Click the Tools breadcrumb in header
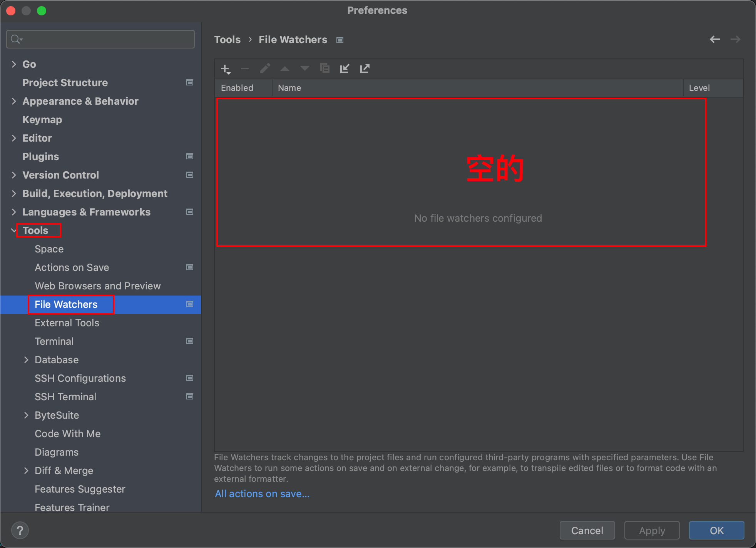 tap(227, 40)
